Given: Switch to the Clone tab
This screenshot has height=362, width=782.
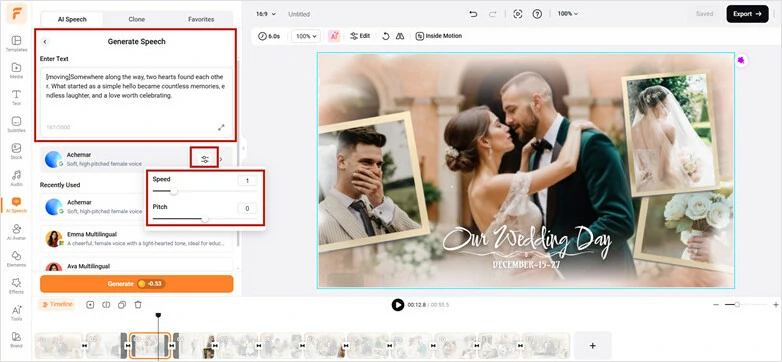Looking at the screenshot, I should (x=137, y=19).
